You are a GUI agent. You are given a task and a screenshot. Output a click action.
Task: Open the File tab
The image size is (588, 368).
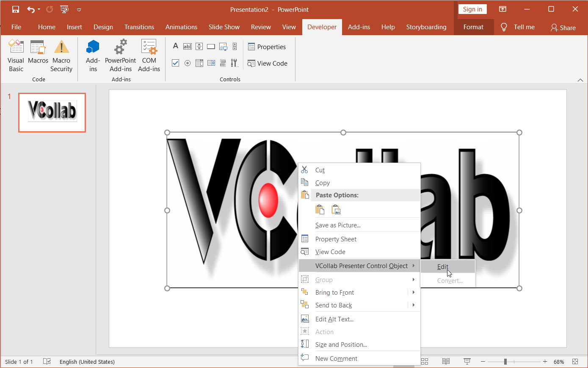tap(16, 27)
